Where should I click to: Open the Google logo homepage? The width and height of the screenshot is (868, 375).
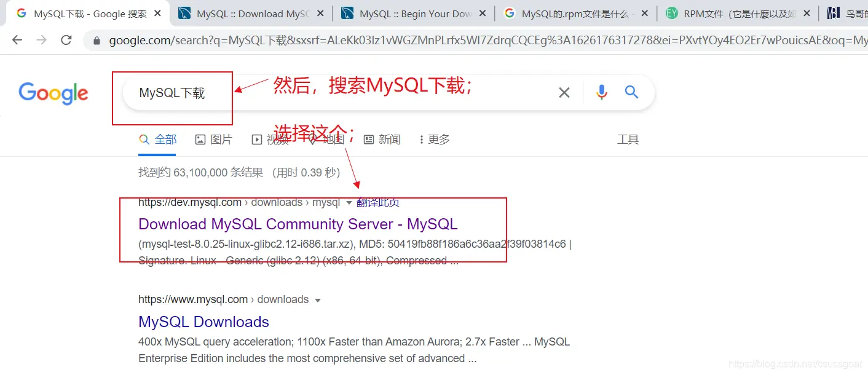[x=53, y=93]
